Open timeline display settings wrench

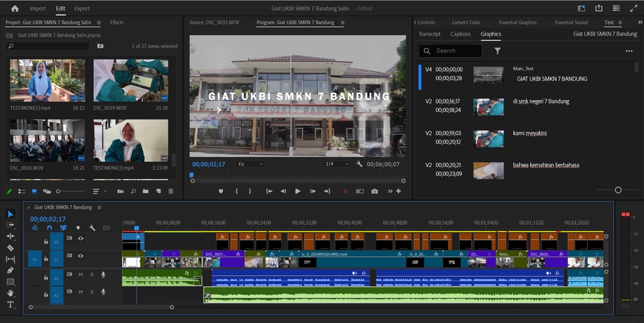click(x=92, y=228)
